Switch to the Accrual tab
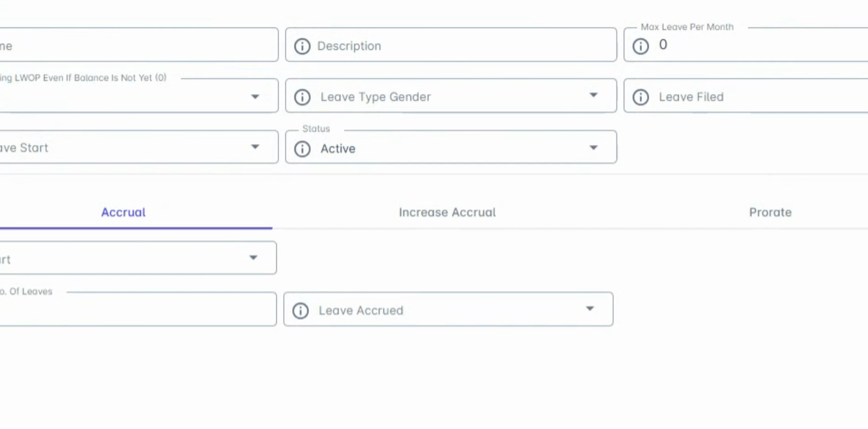 [x=123, y=213]
